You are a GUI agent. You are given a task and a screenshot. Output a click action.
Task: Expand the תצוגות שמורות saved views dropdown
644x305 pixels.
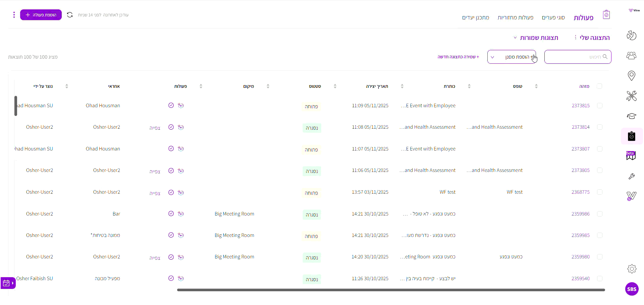(536, 38)
